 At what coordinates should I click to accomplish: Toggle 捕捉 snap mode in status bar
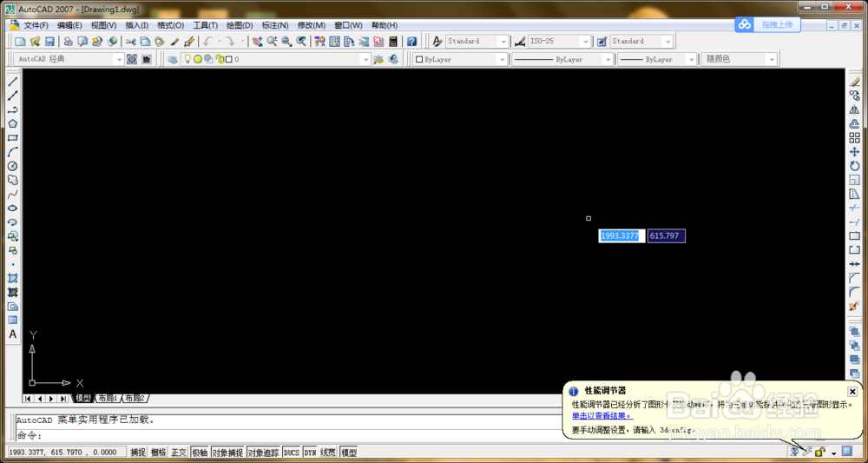(x=138, y=453)
